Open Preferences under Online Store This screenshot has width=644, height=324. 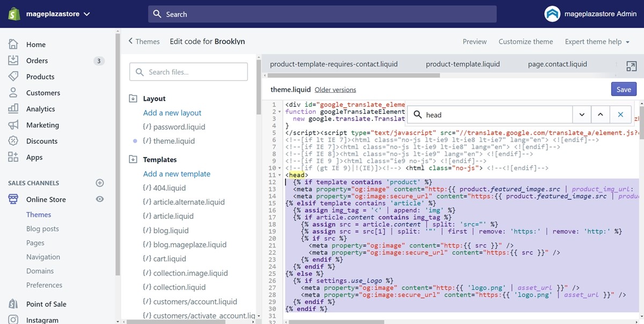44,285
